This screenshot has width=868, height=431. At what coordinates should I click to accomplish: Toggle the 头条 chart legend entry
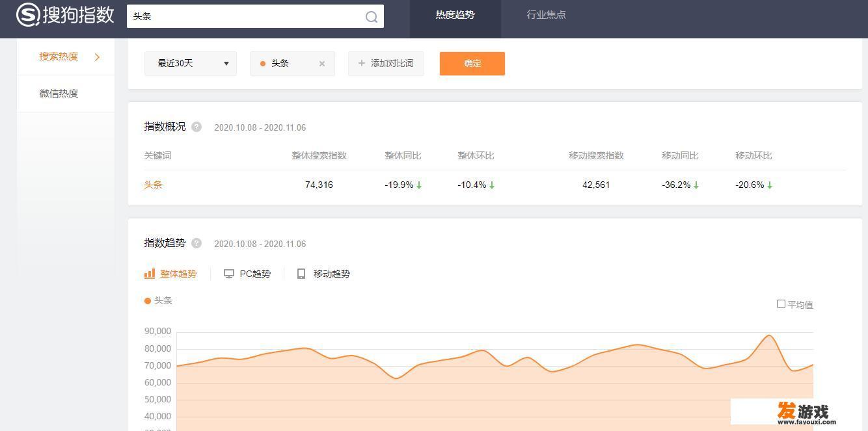pos(158,300)
